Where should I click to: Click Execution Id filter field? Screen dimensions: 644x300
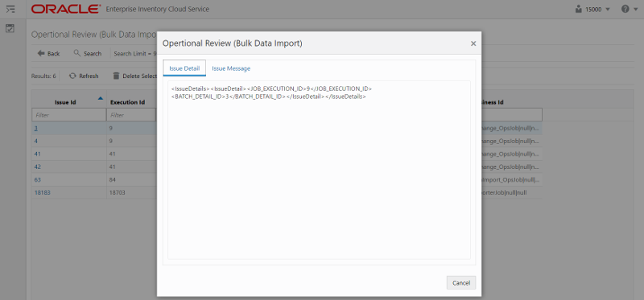(x=131, y=115)
